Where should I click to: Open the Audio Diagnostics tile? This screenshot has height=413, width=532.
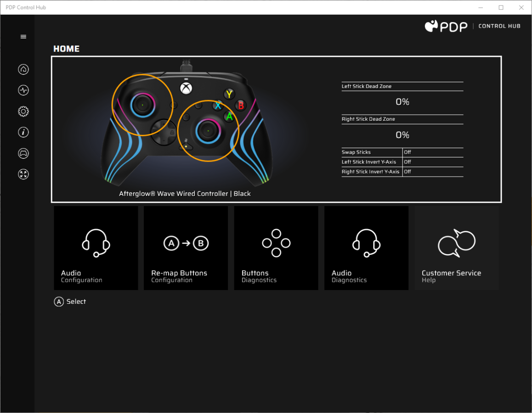click(x=367, y=248)
